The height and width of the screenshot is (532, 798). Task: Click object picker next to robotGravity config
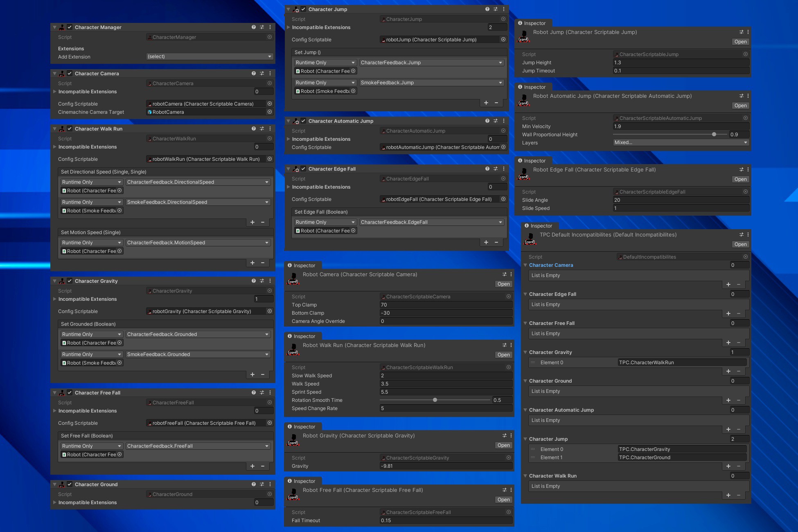click(270, 311)
